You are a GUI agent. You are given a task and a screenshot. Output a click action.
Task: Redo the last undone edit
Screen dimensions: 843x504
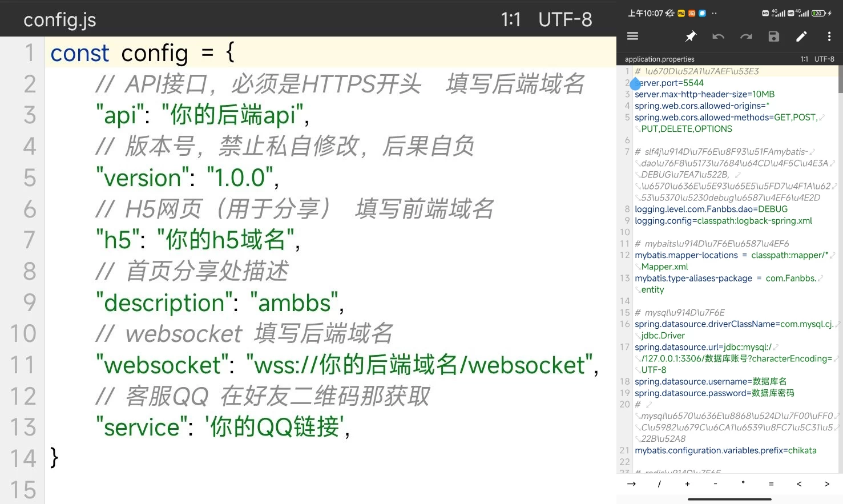pos(746,37)
